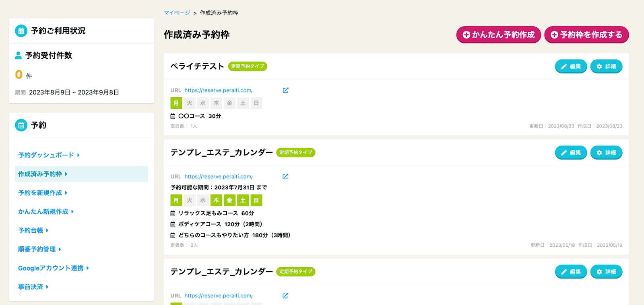Open ペライチテスト reserve.peraiti.com URL link

218,90
